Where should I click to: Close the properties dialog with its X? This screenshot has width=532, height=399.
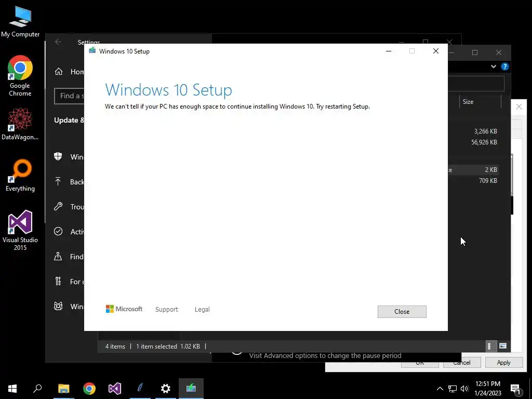[519, 107]
